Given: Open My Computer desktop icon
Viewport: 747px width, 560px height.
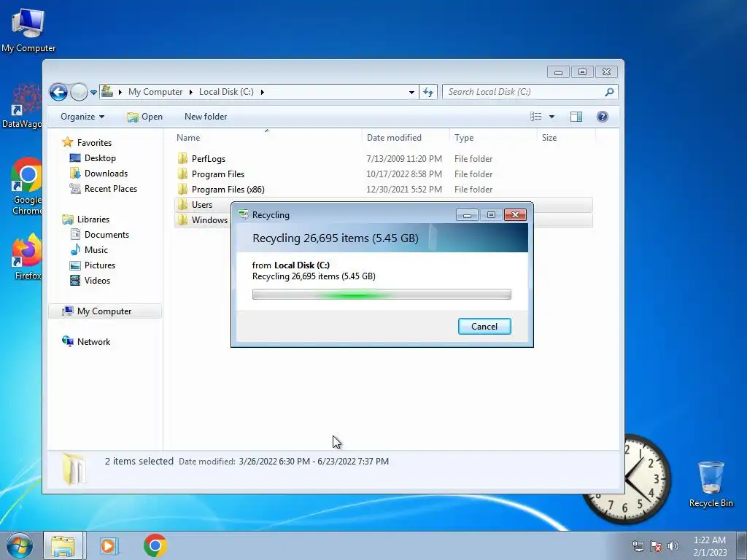Looking at the screenshot, I should (28, 29).
